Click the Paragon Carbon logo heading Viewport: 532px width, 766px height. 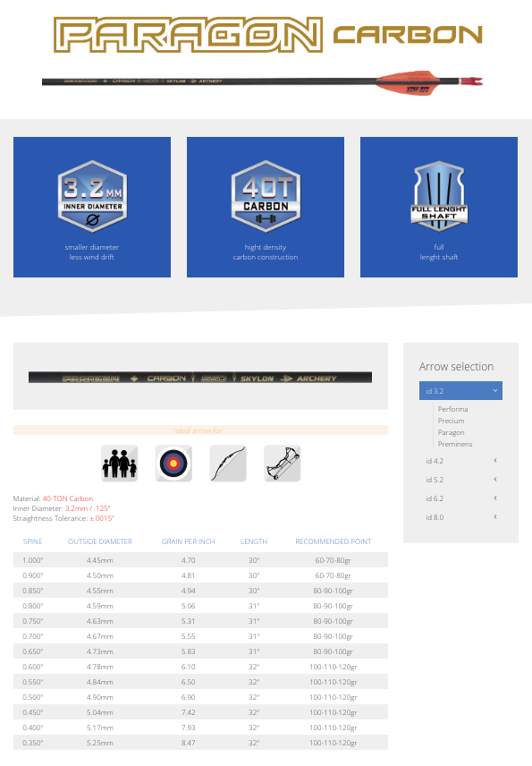pyautogui.click(x=268, y=35)
